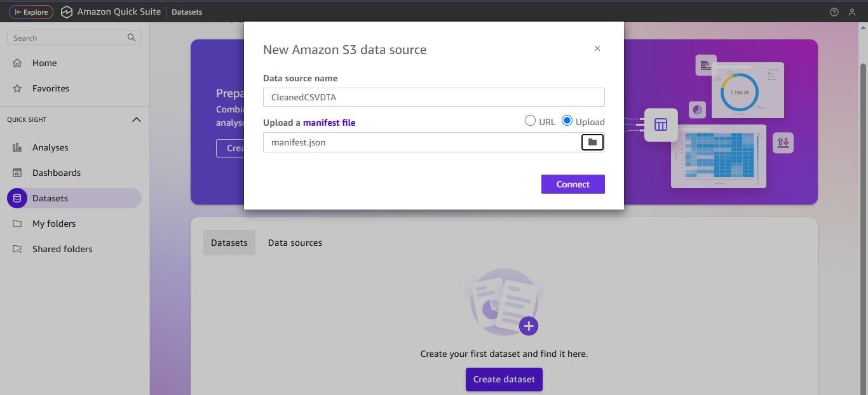The image size is (868, 395).
Task: Click the search magnifier icon
Action: [x=131, y=37]
